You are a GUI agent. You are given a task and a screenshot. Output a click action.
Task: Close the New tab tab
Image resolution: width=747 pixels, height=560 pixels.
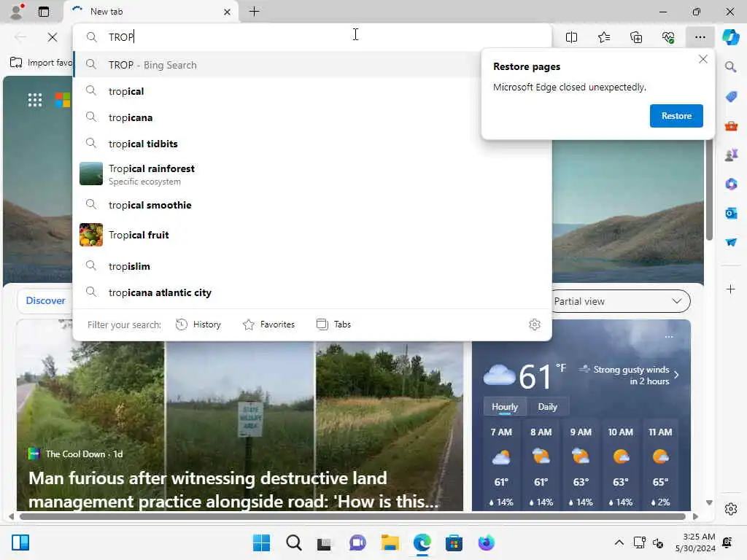click(x=228, y=12)
